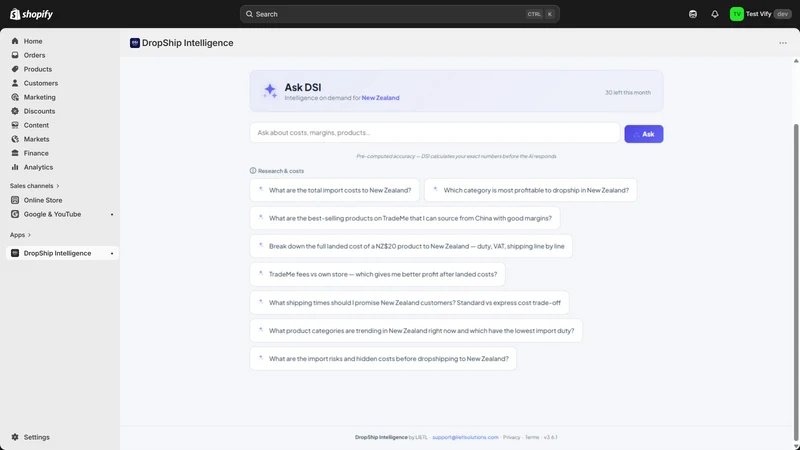Click the Google & YouTube icon
Viewport: 800px width, 450px height.
(x=15, y=214)
